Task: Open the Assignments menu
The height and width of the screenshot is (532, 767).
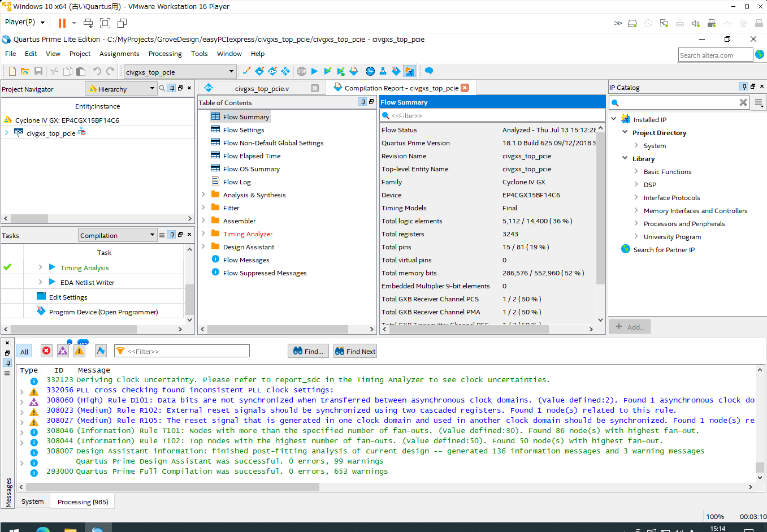Action: (x=119, y=54)
